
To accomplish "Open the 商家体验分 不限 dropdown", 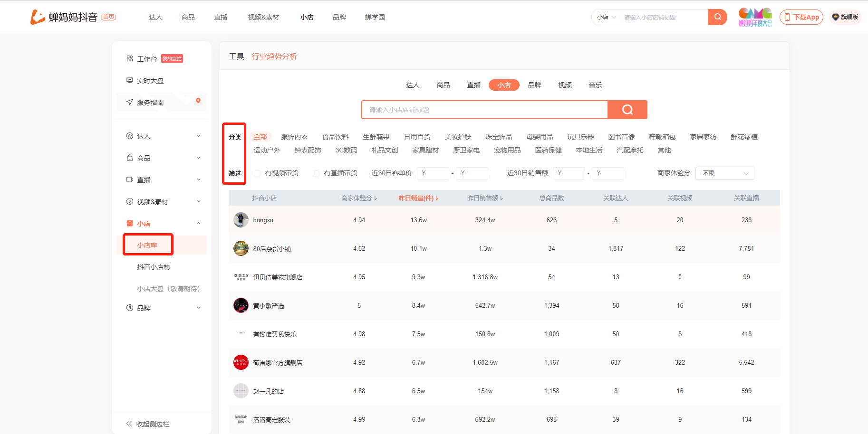I will pos(725,173).
